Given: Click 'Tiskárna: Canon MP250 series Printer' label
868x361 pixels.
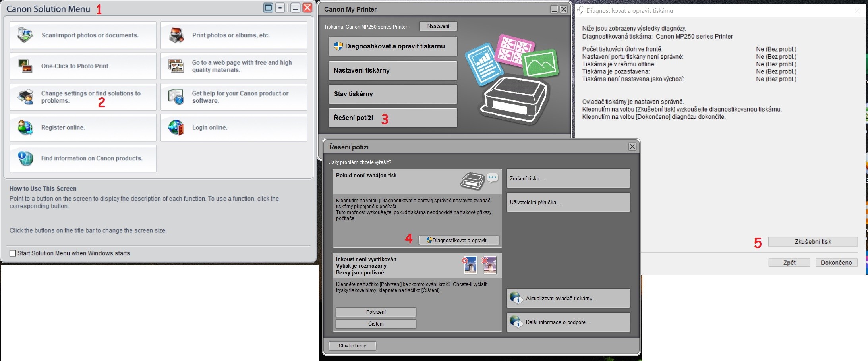Looking at the screenshot, I should coord(365,27).
